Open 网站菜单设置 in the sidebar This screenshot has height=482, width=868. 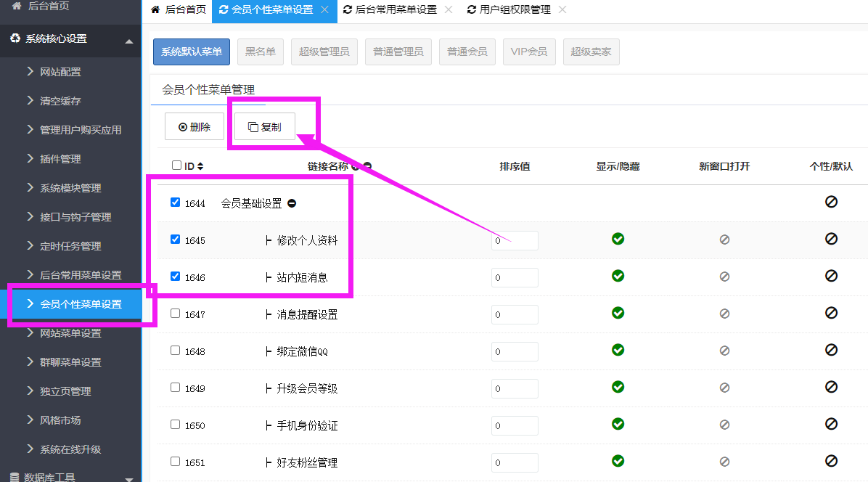click(70, 333)
